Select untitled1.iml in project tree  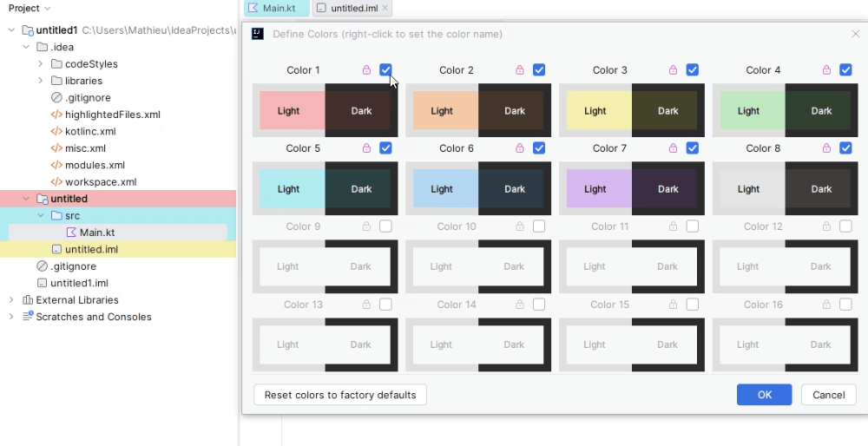pyautogui.click(x=79, y=283)
